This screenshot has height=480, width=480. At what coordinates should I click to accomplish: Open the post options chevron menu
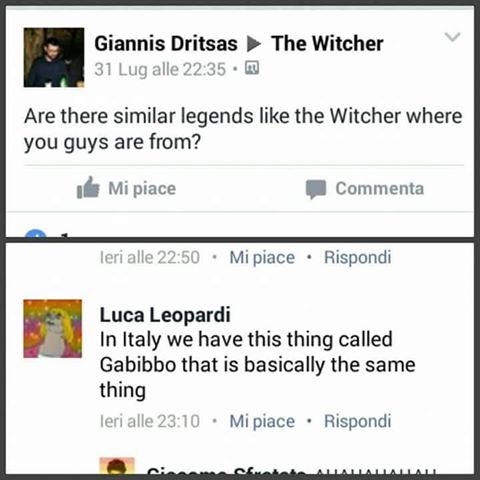452,36
